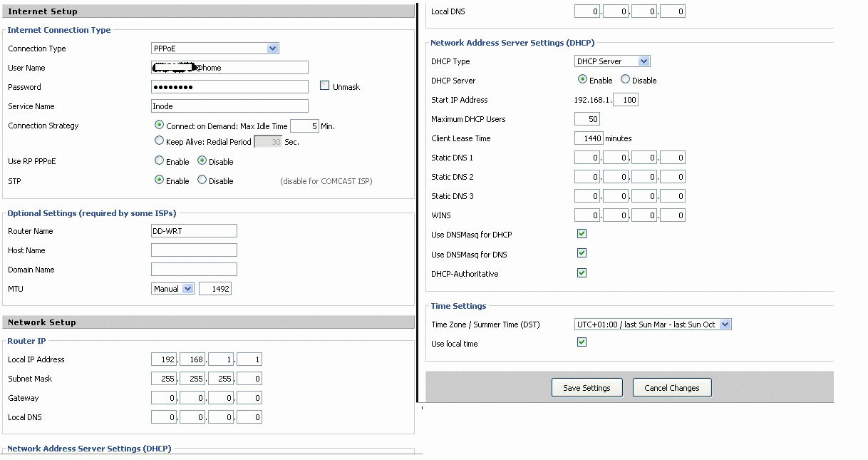Click the Redial Period seconds field
Viewport: 868px width, 460px height.
[268, 142]
